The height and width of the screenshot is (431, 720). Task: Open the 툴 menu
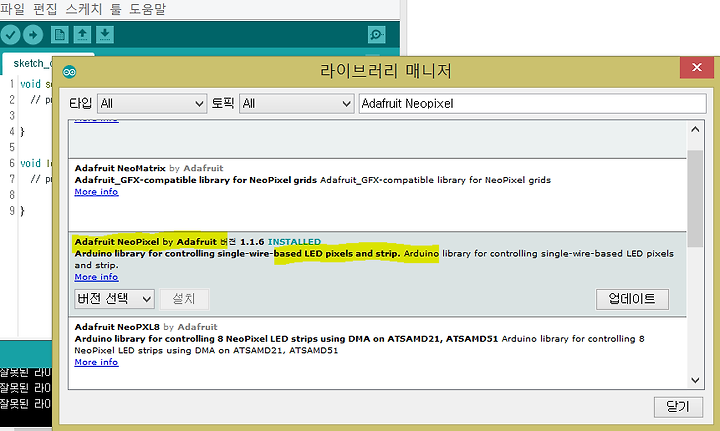[115, 9]
